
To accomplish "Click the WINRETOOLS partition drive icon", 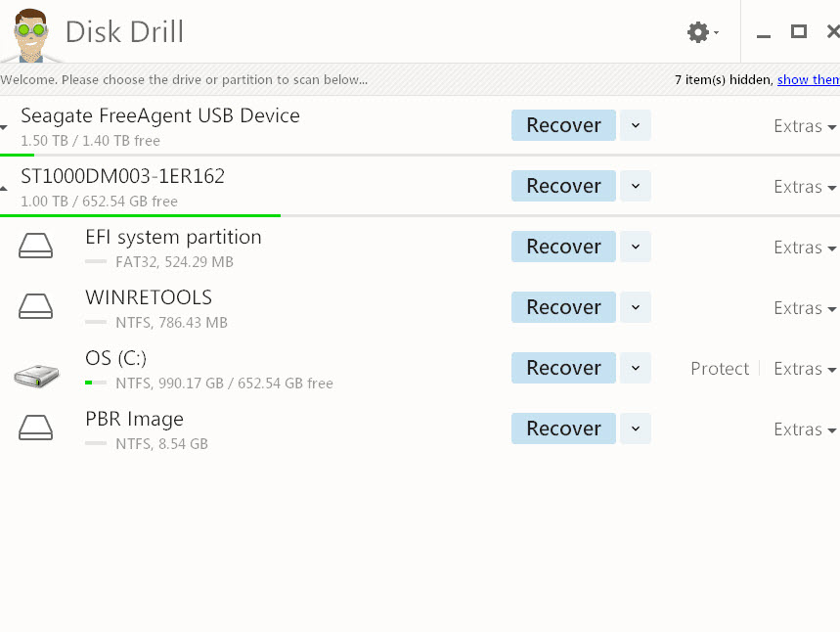I will [x=36, y=305].
